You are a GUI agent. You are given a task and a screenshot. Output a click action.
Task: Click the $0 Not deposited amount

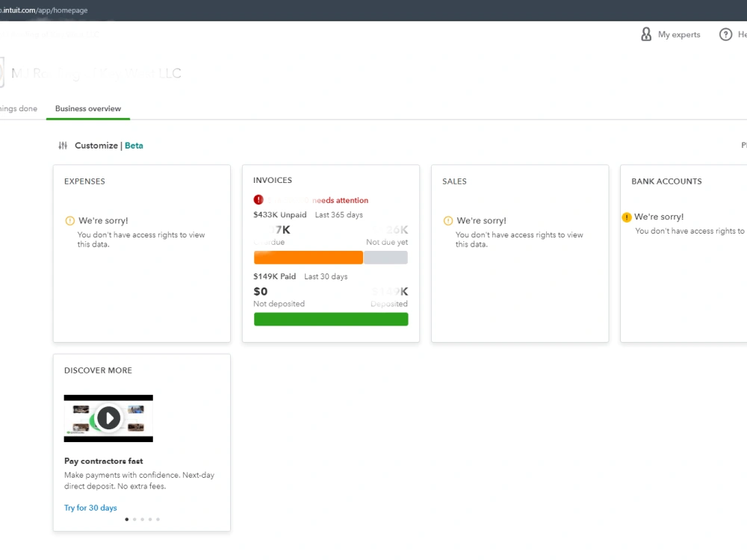261,291
